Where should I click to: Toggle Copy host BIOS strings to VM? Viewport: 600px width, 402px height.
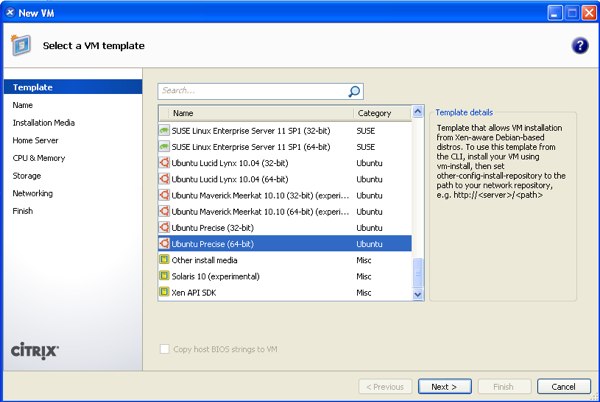pos(165,349)
